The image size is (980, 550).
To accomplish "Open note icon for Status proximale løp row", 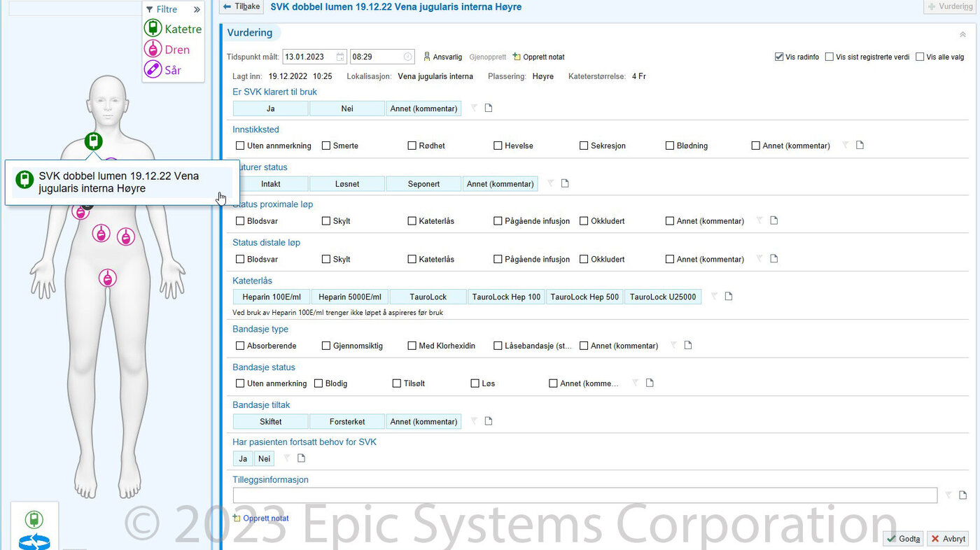I will coord(774,220).
